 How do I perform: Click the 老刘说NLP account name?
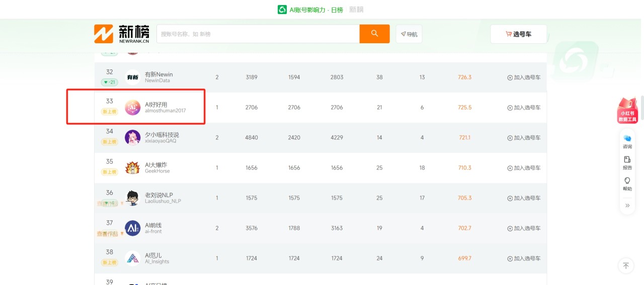click(159, 195)
